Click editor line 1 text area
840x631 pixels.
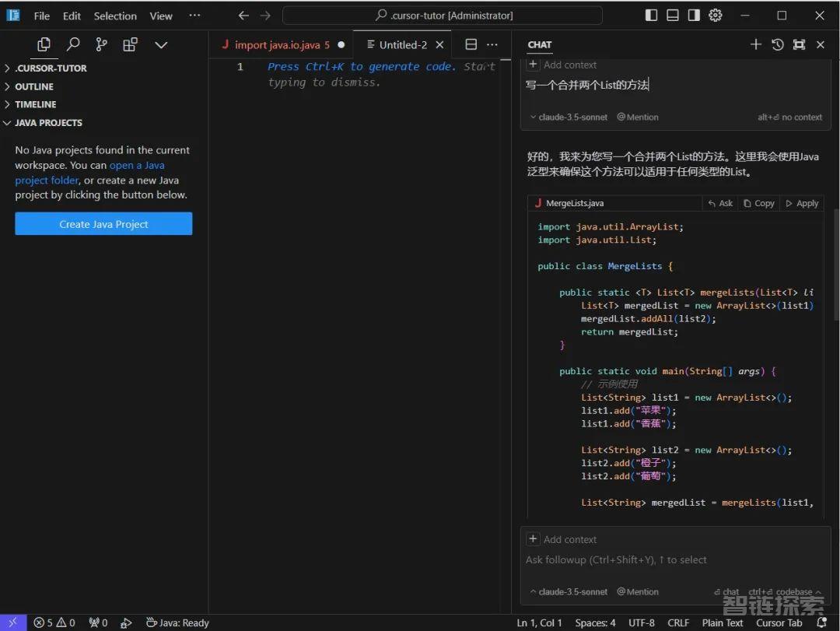click(380, 66)
